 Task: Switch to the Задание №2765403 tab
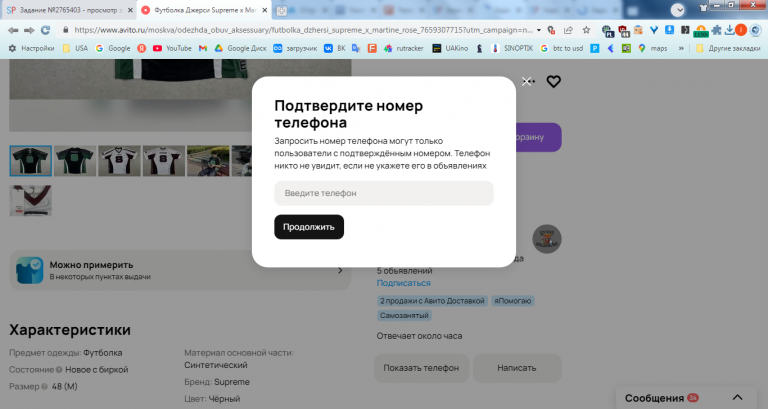tap(69, 10)
